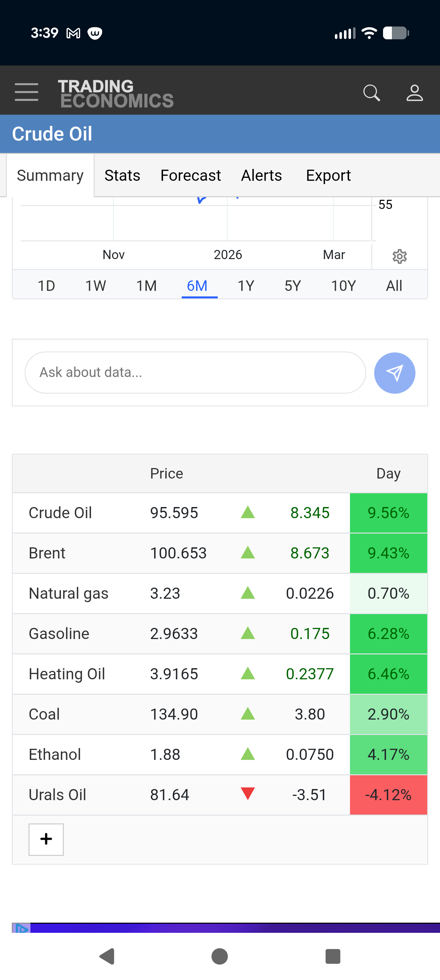The height and width of the screenshot is (980, 440).
Task: Tap the ad choices icon on banner
Action: pyautogui.click(x=21, y=928)
